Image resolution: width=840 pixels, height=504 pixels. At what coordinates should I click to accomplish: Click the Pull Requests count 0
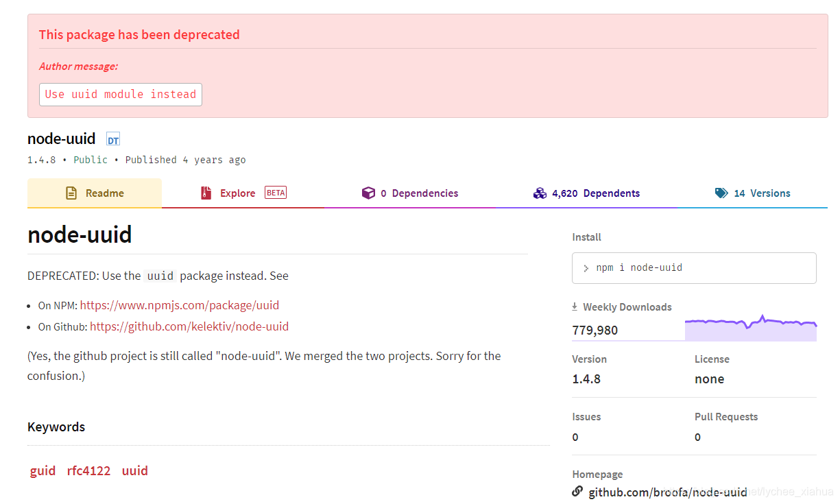click(697, 437)
